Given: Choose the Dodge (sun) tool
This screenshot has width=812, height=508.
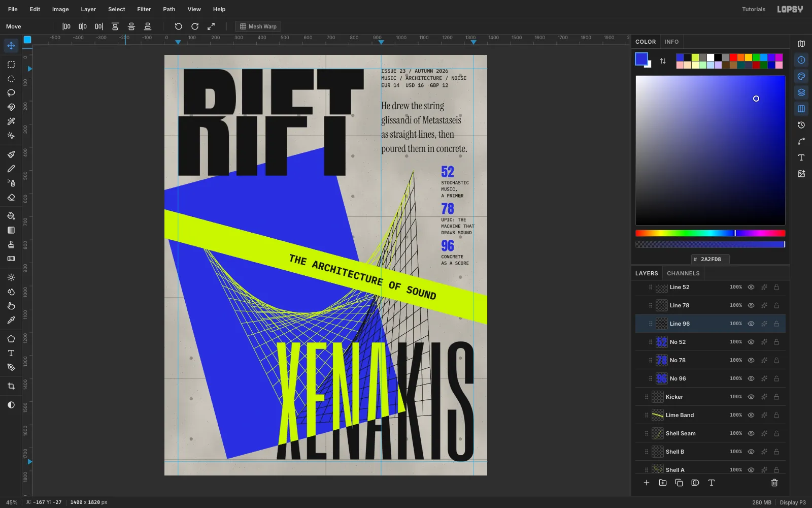Looking at the screenshot, I should point(11,277).
